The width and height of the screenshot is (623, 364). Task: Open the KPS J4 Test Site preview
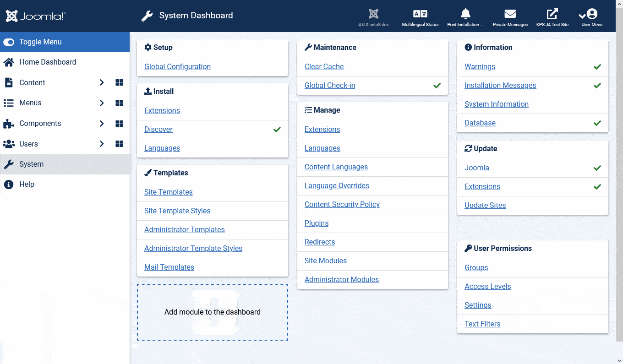tap(552, 16)
